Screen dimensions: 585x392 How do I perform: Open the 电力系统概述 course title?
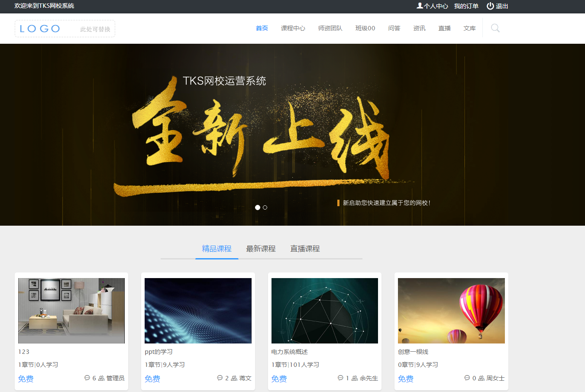coord(290,352)
